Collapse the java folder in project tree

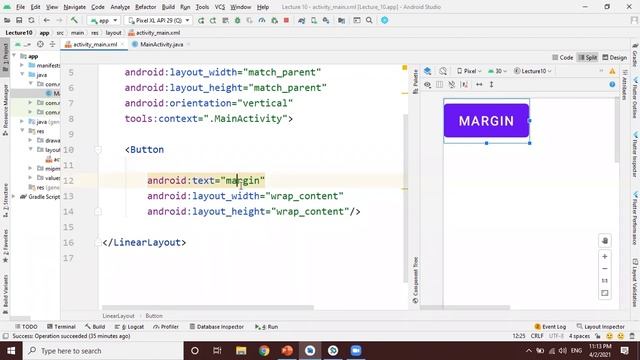click(x=22, y=75)
